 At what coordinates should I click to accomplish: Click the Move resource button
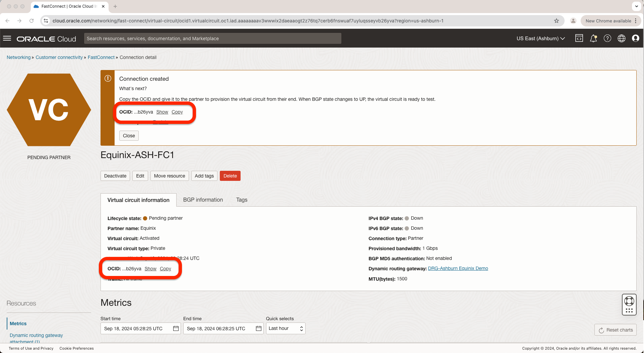click(x=170, y=176)
